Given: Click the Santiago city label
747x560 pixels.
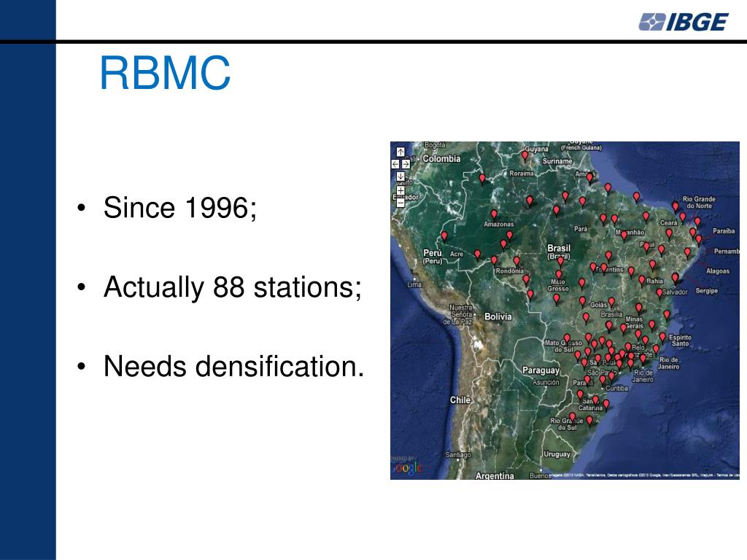Looking at the screenshot, I should click(x=458, y=455).
